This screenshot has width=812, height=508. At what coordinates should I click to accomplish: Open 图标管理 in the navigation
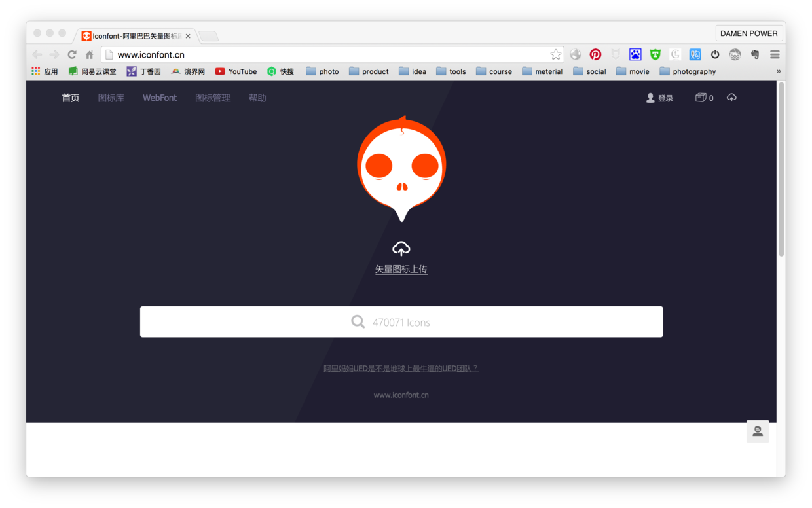coord(213,98)
